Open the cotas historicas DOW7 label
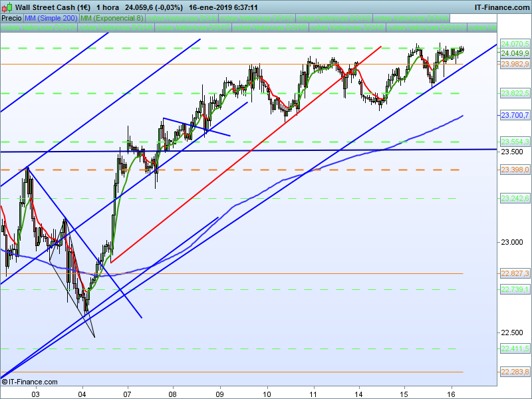The height and width of the screenshot is (399, 532). pyautogui.click(x=193, y=27)
